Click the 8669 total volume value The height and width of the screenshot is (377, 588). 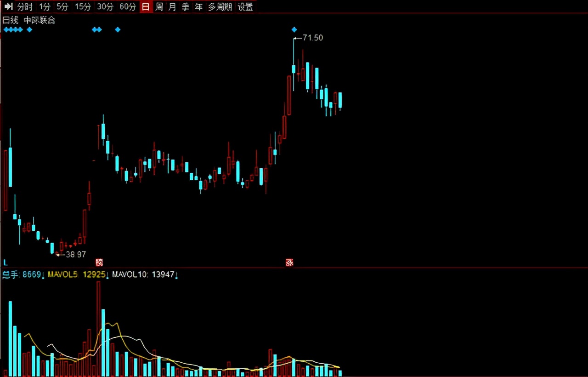pos(32,274)
